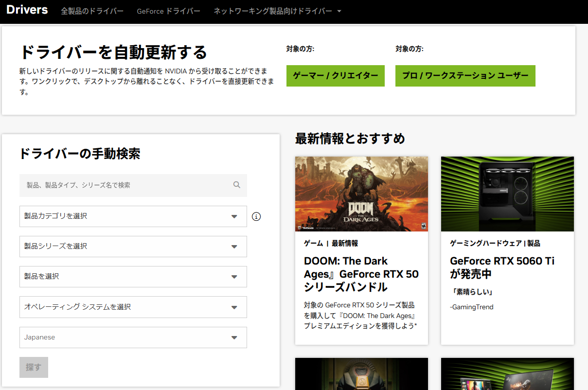Image resolution: width=588 pixels, height=390 pixels.
Task: Click the Drivers heading in the top bar
Action: (27, 10)
